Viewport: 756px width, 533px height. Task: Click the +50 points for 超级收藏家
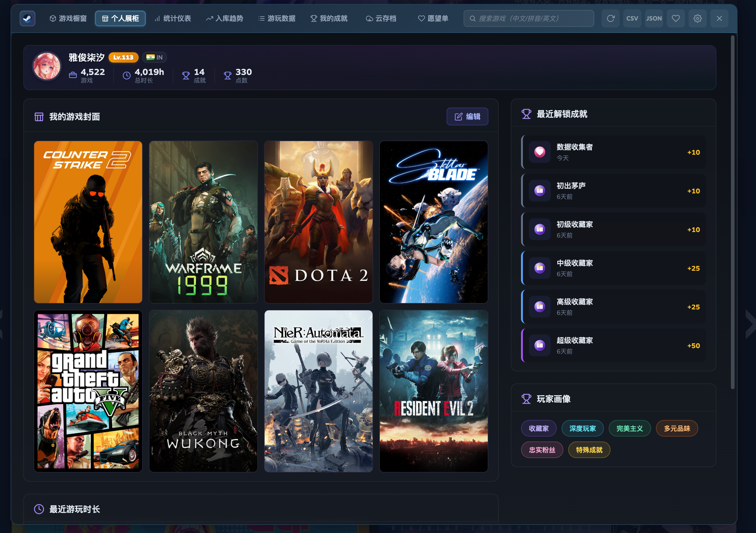pyautogui.click(x=693, y=345)
